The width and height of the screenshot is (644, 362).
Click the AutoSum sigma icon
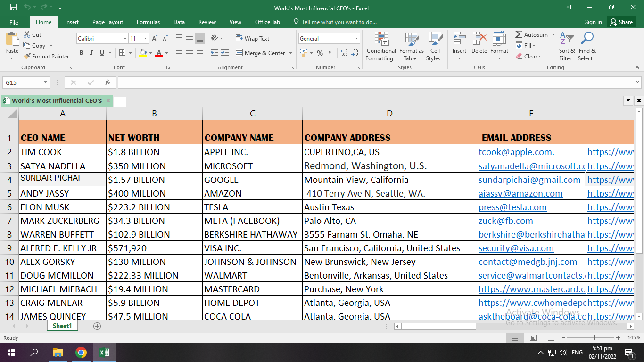[x=519, y=35]
